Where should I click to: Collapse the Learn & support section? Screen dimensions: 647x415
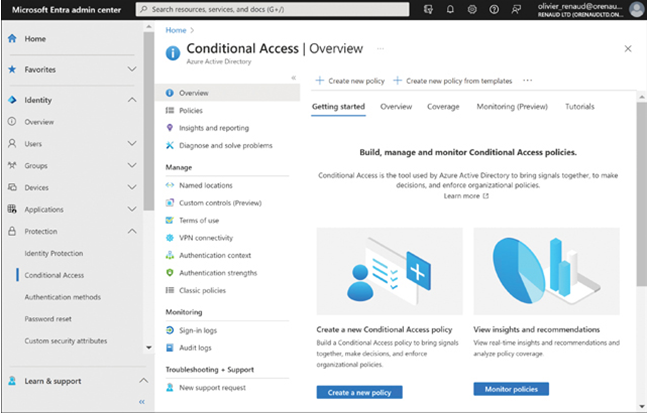point(143,380)
